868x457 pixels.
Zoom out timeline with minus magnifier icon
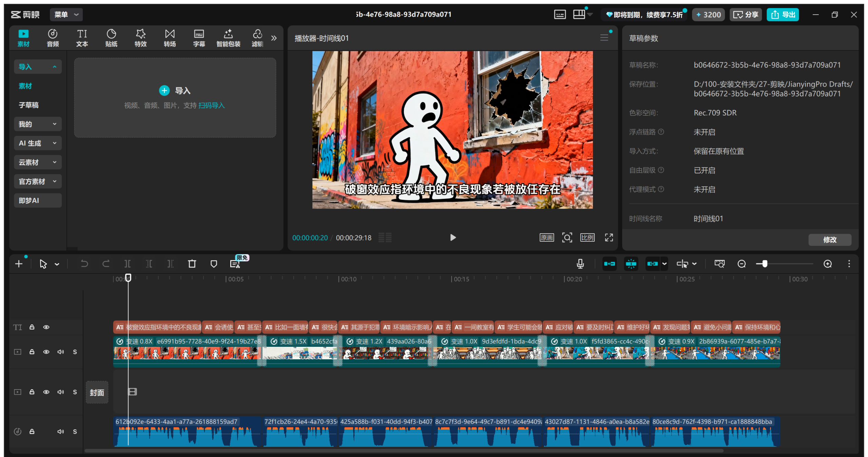click(x=742, y=264)
